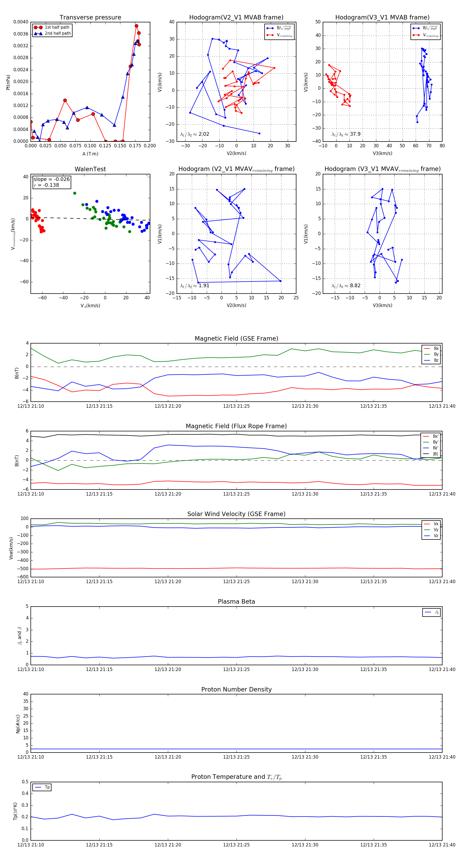This screenshot has height=868, width=473.
Task: Click 'V_A(km/s)' x-axis label in WalenTest
Action: coord(90,306)
